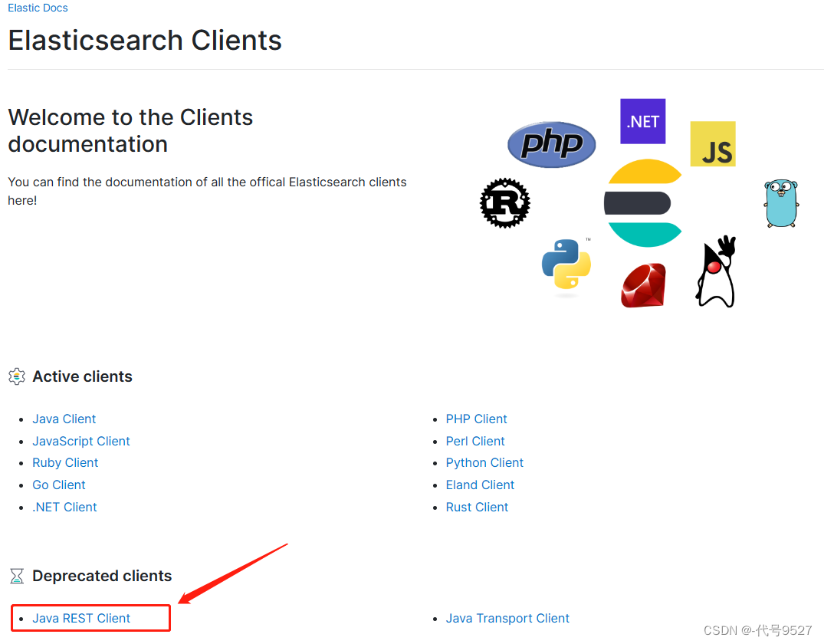
Task: Click the Welcome to the Clients documentation heading
Action: pyautogui.click(x=130, y=130)
